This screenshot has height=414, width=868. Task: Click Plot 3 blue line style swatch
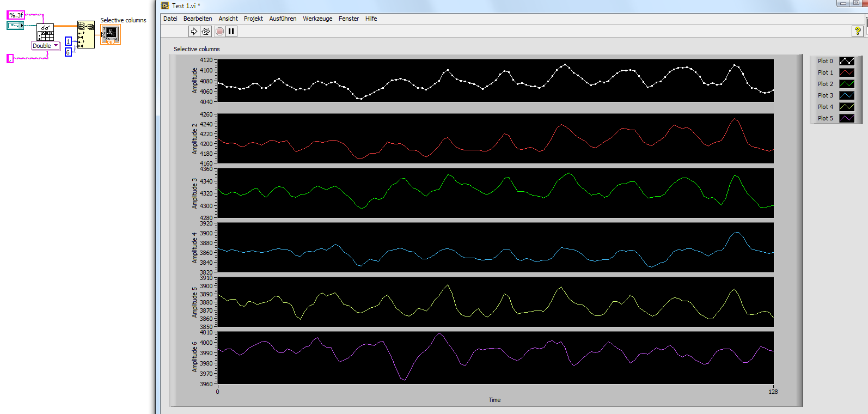[x=847, y=95]
